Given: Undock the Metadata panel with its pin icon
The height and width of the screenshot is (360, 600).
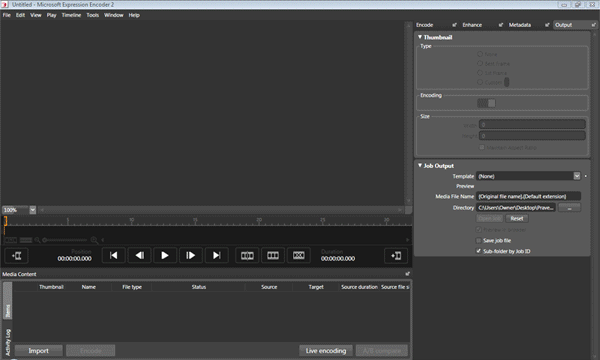Looking at the screenshot, I should (547, 25).
